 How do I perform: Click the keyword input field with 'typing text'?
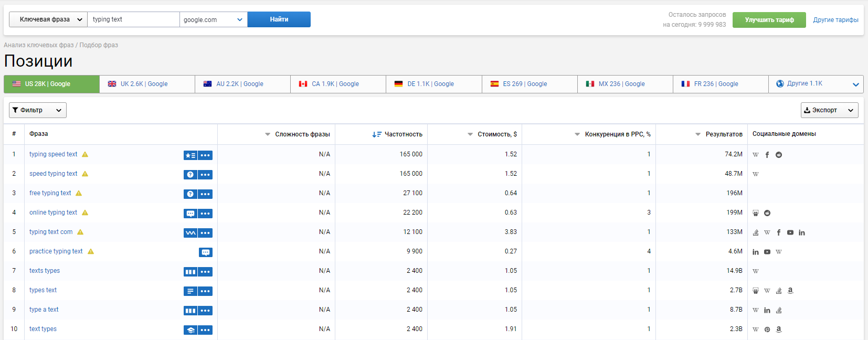133,19
